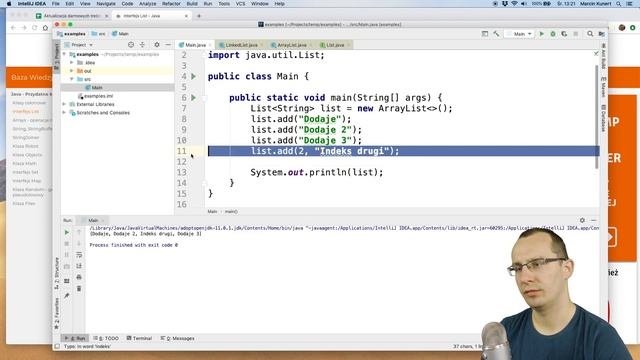Image resolution: width=640 pixels, height=360 pixels.
Task: Clear all Run console output with trash
Action: (79, 289)
